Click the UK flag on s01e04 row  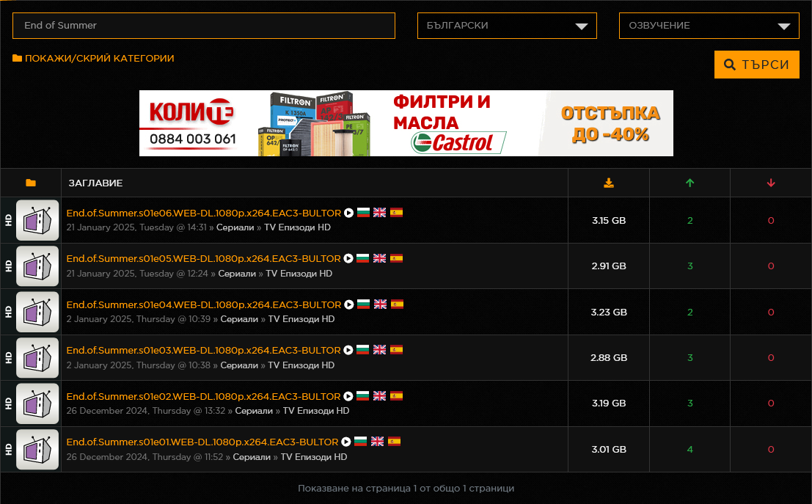(x=379, y=304)
